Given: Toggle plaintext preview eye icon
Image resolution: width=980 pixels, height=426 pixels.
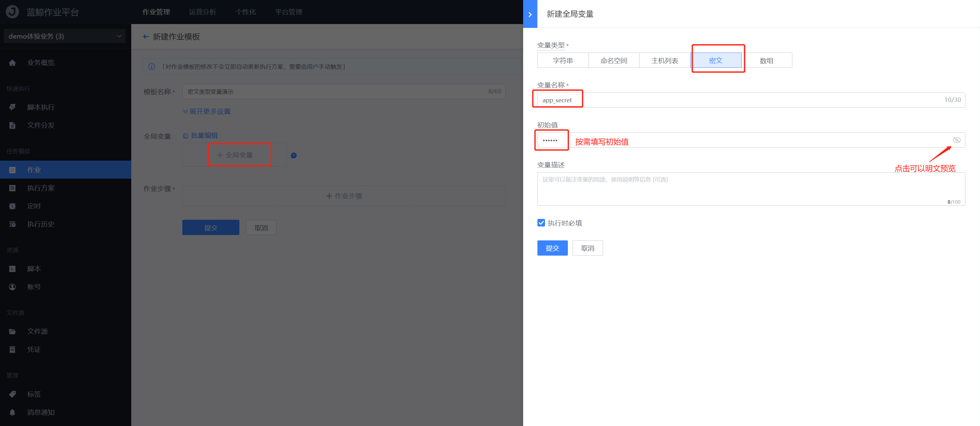Looking at the screenshot, I should [957, 140].
